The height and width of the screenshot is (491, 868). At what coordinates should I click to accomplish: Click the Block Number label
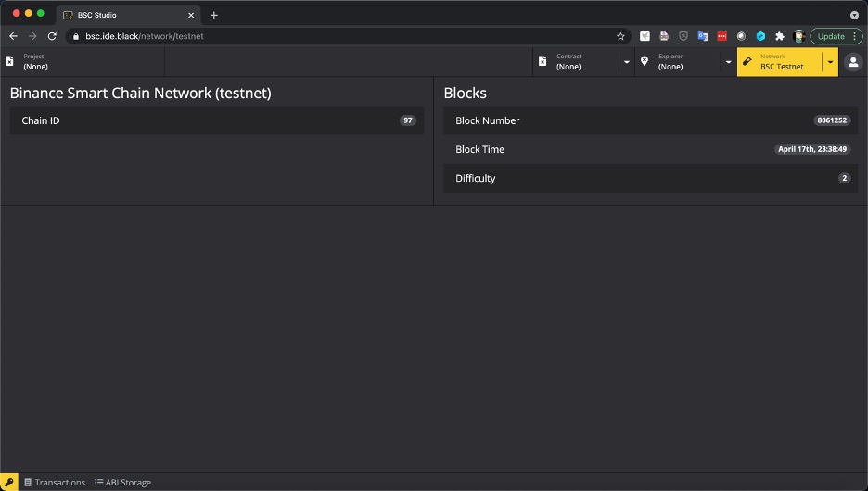tap(487, 120)
